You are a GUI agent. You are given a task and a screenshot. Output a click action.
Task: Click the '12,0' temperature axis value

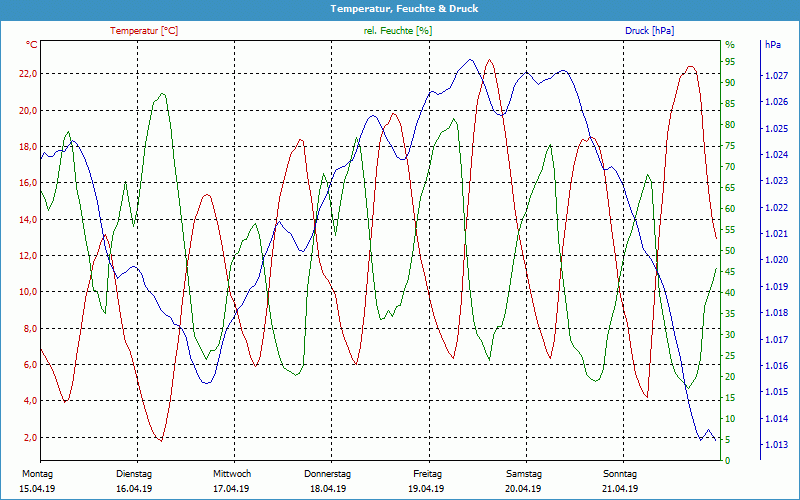[x=28, y=256]
